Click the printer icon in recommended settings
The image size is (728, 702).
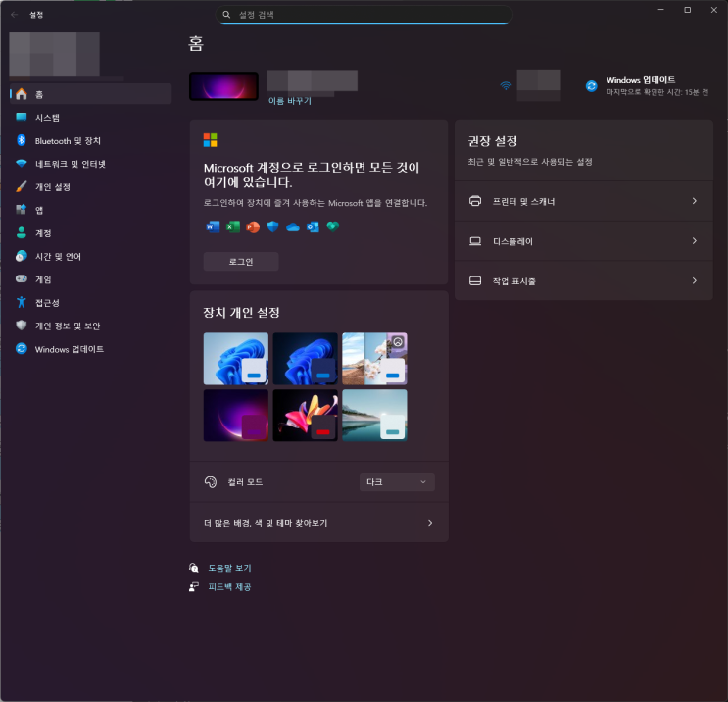[x=475, y=201]
